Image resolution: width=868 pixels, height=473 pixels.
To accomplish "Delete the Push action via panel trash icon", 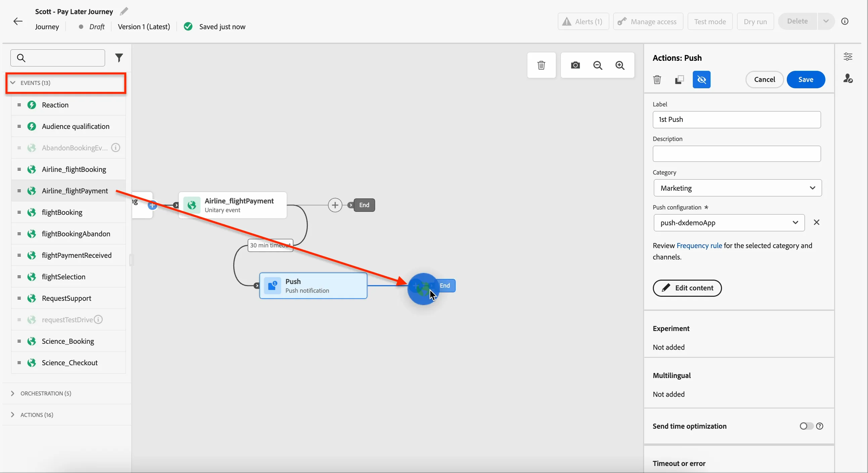I will 657,80.
